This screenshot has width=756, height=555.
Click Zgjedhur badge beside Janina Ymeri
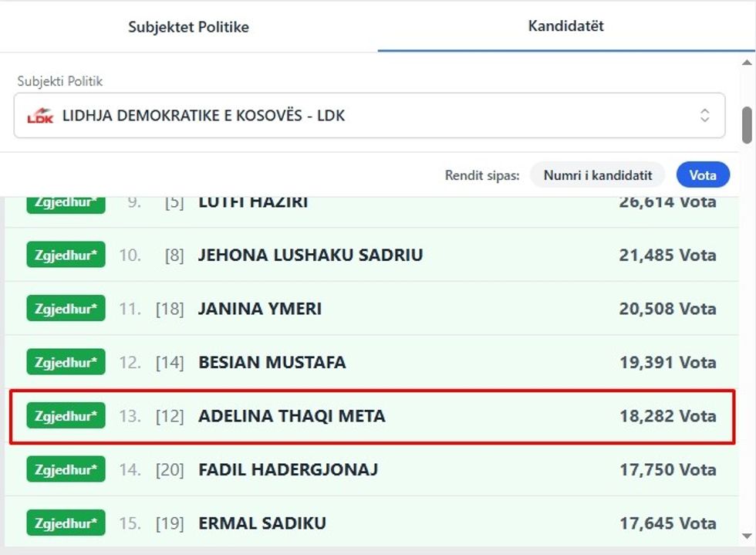coord(66,309)
